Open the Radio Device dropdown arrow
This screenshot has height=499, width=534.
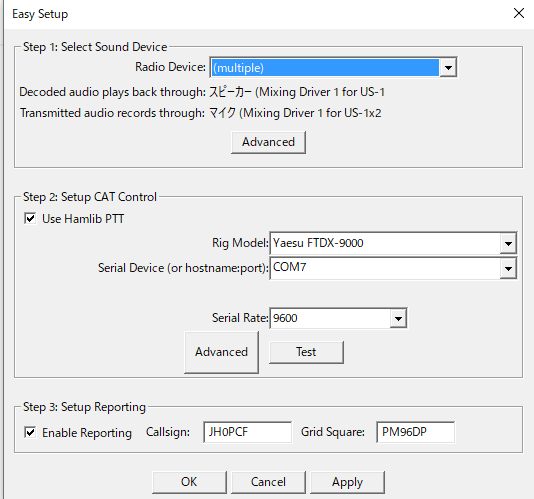(x=448, y=67)
